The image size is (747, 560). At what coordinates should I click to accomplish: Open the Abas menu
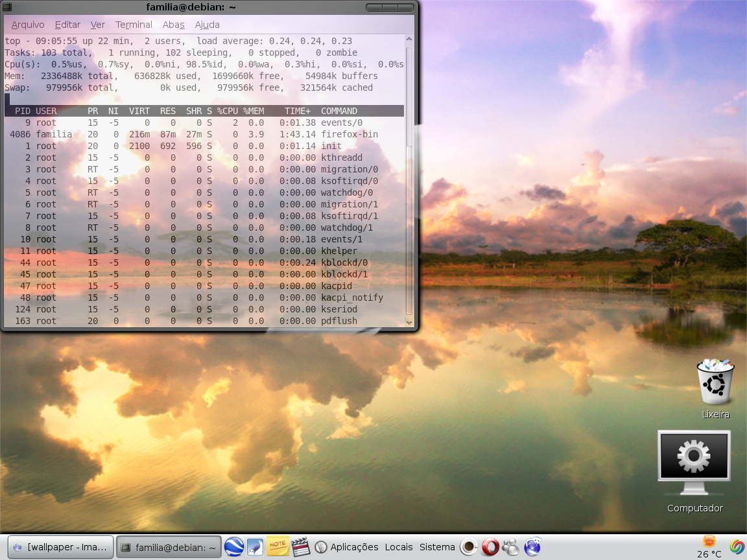(173, 25)
